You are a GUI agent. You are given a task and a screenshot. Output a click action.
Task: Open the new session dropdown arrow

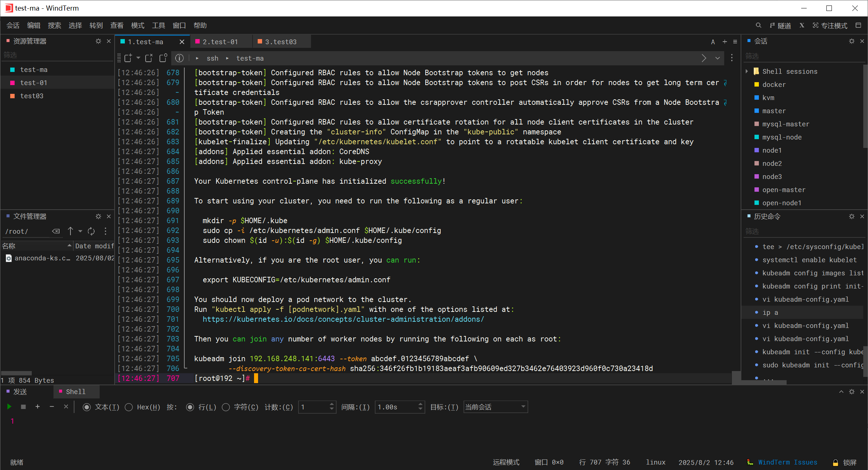(138, 58)
